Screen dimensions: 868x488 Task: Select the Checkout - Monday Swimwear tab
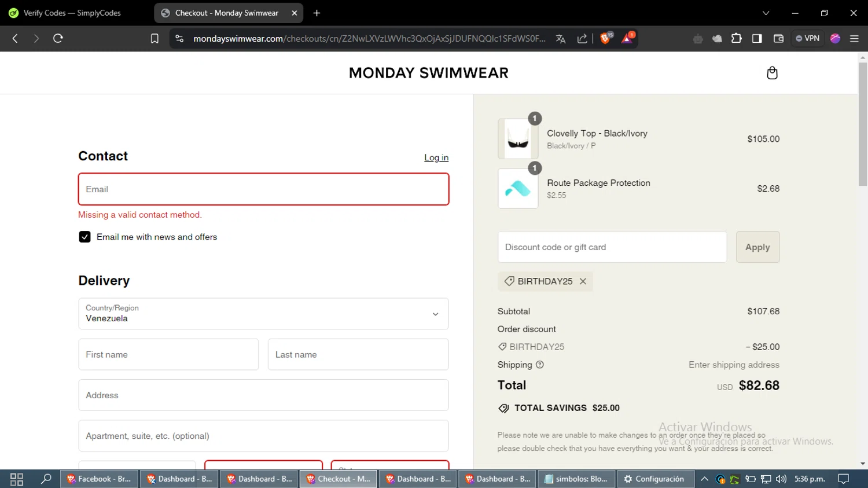coord(228,13)
